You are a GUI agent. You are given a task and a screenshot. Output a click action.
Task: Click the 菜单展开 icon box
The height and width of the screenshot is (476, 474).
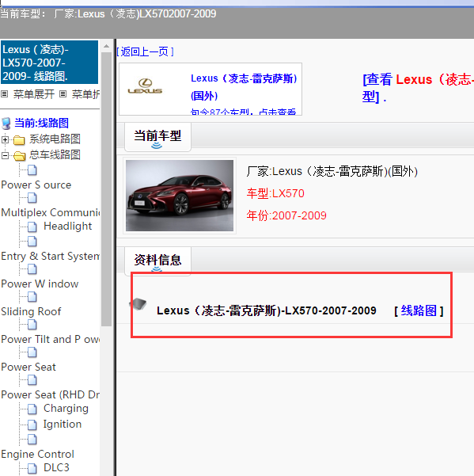point(4,94)
